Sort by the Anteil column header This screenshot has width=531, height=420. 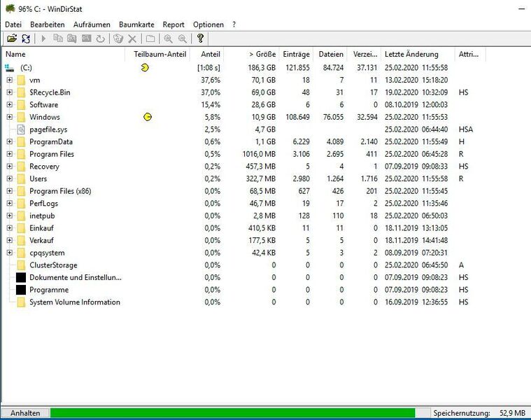pos(207,54)
